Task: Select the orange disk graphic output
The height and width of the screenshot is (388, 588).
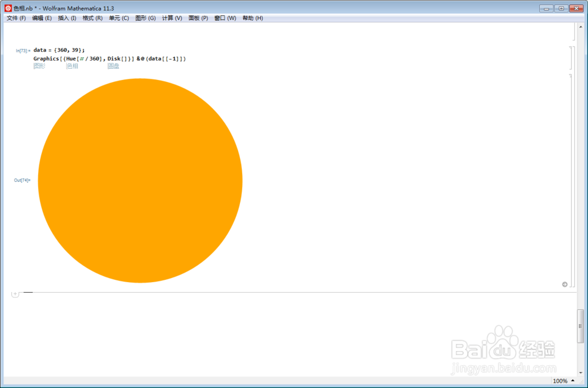Action: coord(140,180)
